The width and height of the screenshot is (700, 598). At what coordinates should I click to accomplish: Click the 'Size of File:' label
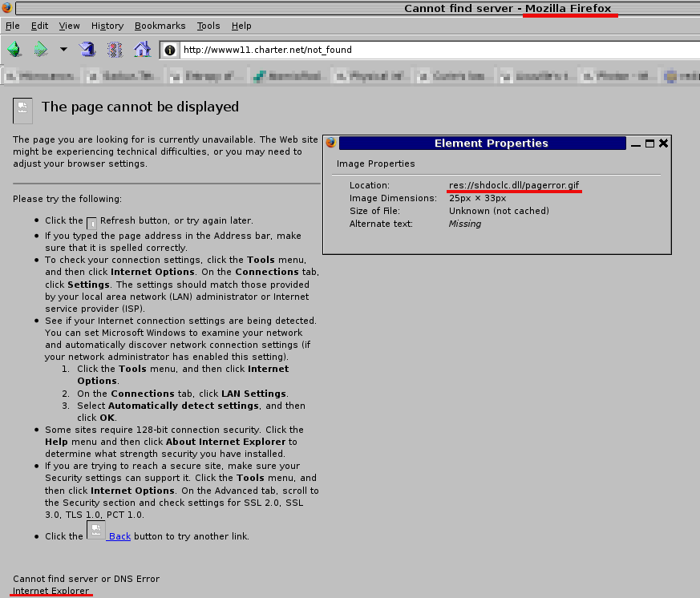(x=374, y=211)
